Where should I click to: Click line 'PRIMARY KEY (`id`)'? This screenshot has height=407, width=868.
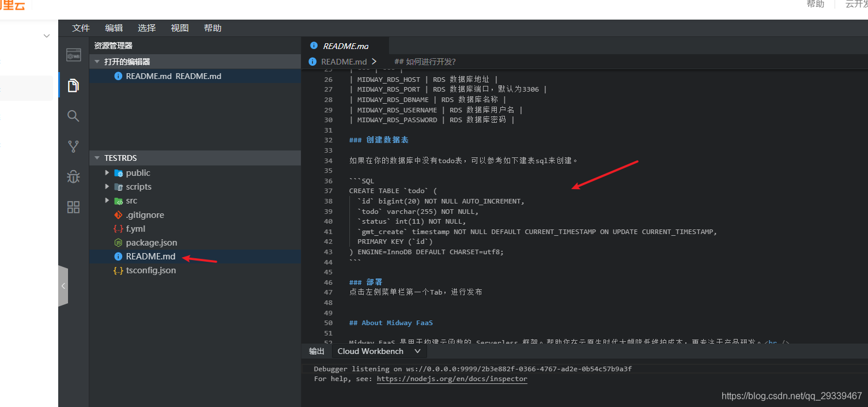point(395,242)
